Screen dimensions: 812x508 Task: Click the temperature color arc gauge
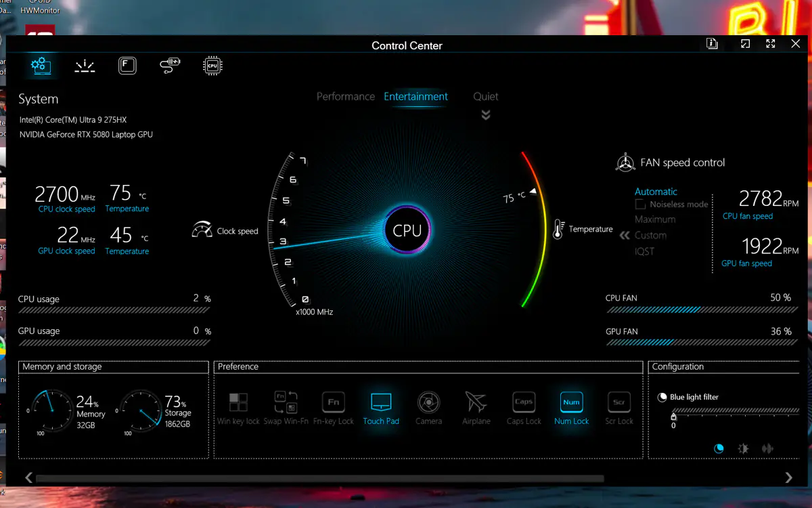click(534, 229)
